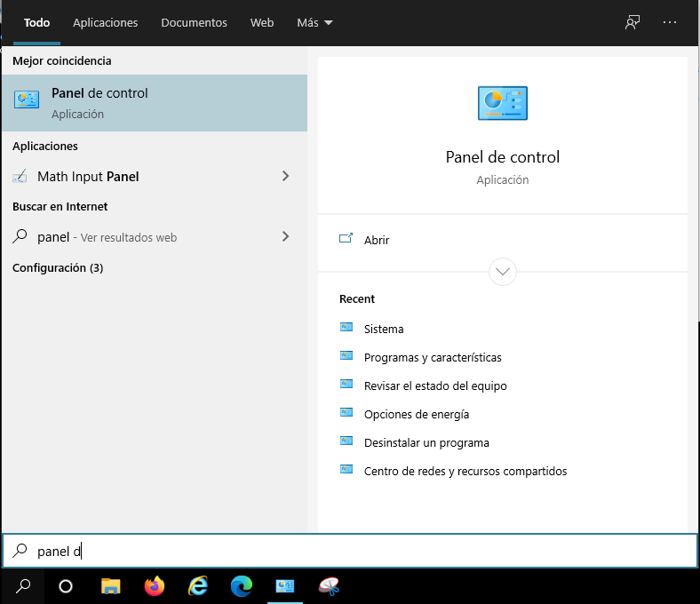Click the feedback icon in the search header
Screen dimensions: 700x604
(x=632, y=23)
